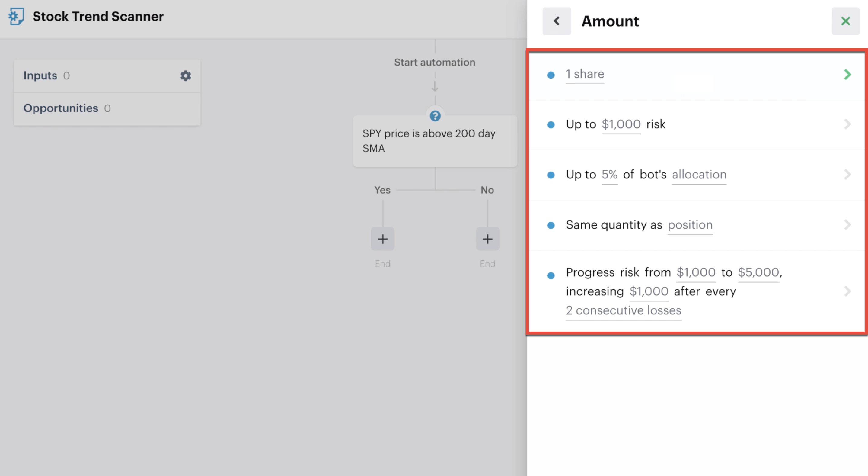This screenshot has width=868, height=476.
Task: Change the 'allocation' field
Action: (x=699, y=175)
